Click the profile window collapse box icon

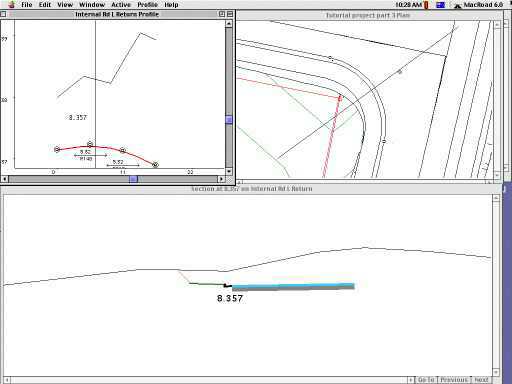230,14
